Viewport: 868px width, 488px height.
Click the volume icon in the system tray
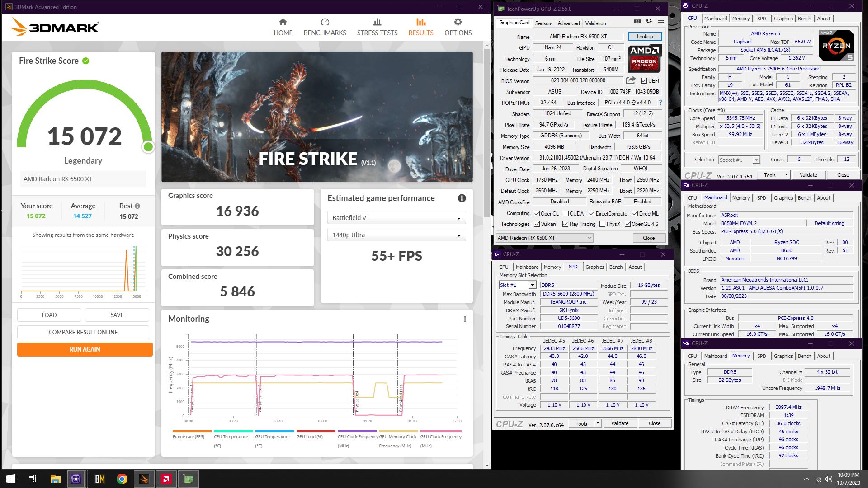tap(829, 479)
